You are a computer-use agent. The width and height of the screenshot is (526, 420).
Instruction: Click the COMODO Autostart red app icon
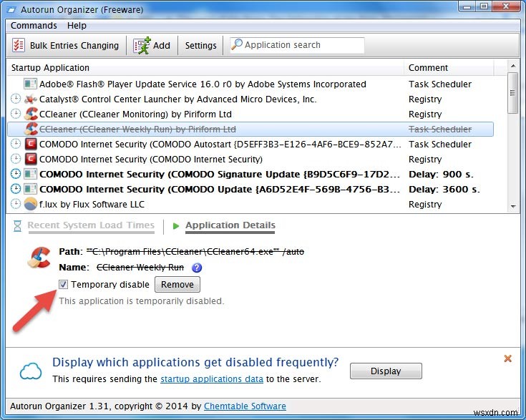[31, 144]
